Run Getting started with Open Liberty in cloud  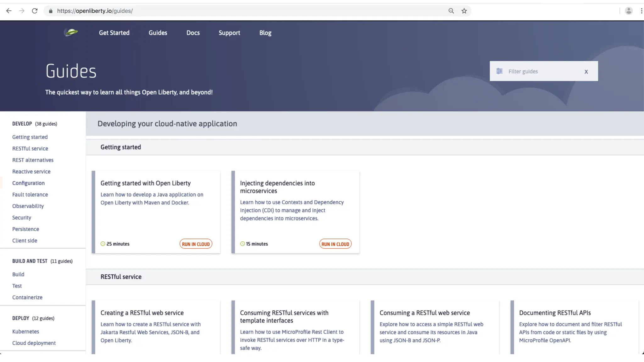[x=196, y=244]
